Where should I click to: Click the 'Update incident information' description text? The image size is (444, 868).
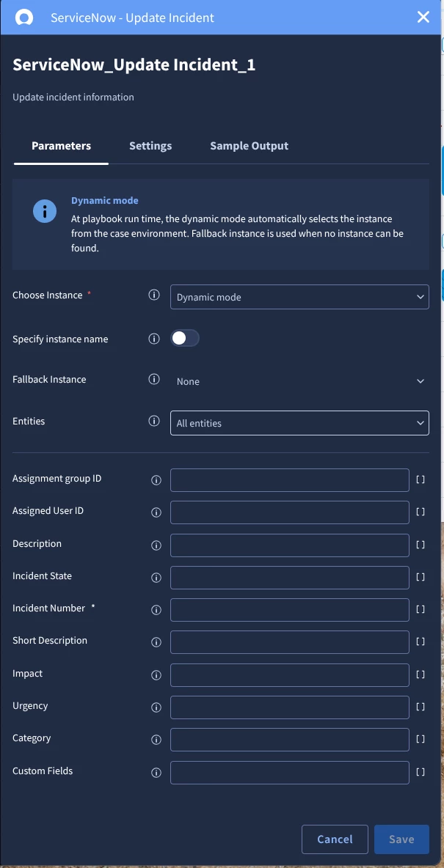point(73,98)
